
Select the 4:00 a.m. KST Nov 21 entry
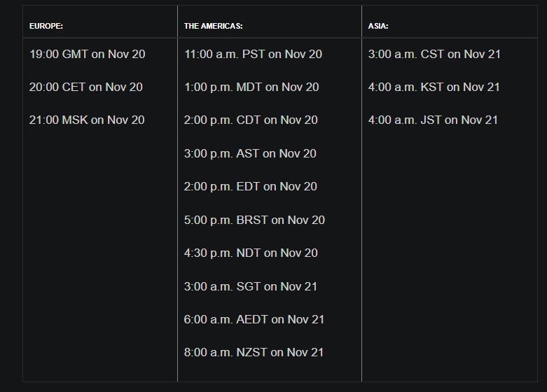[434, 87]
